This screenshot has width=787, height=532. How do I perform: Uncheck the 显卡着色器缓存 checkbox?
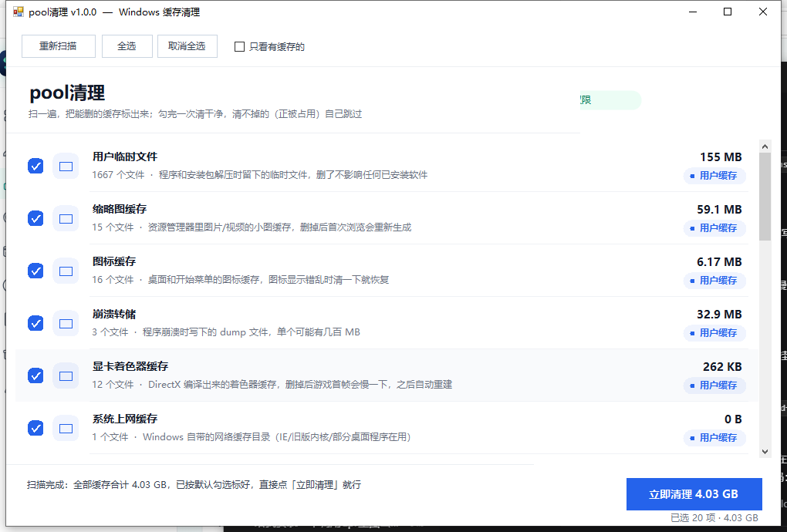[x=35, y=375]
